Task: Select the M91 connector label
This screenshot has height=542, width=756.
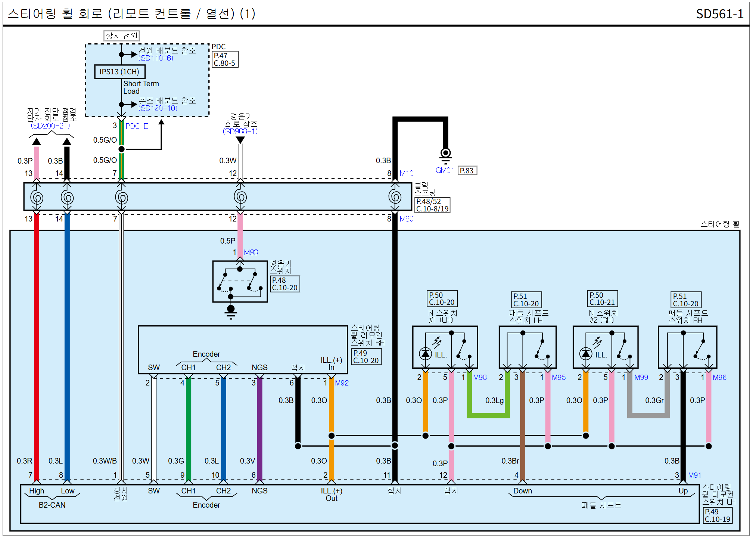Action: [694, 475]
